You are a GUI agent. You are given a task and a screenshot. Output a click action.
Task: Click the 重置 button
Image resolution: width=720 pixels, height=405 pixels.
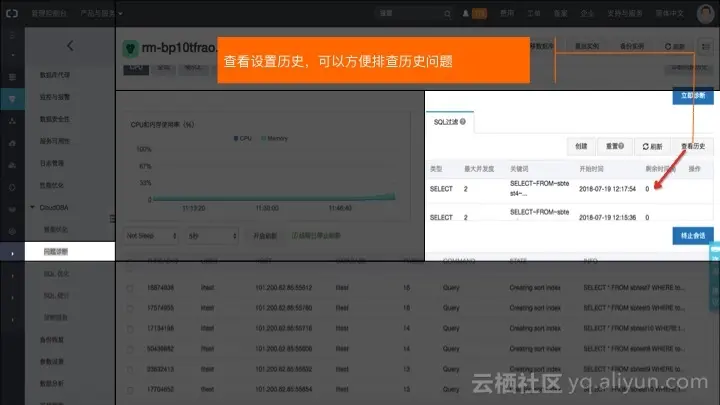614,146
